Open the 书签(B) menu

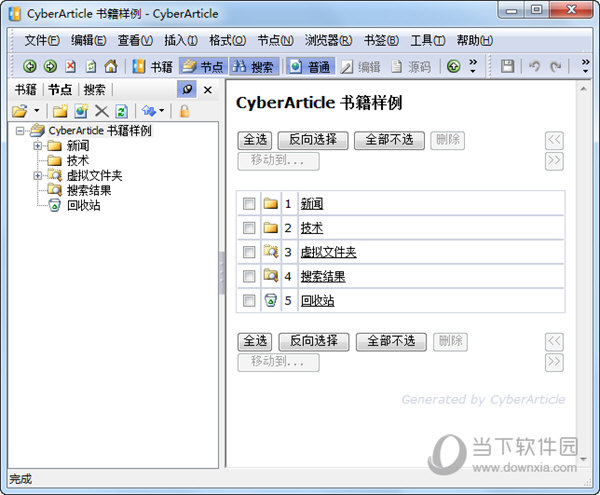point(382,40)
